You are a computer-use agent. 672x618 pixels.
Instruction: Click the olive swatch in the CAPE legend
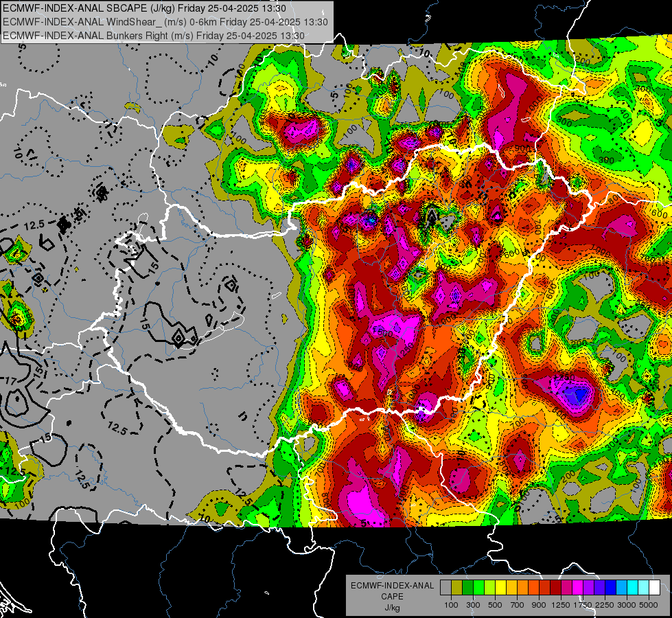pos(457,588)
